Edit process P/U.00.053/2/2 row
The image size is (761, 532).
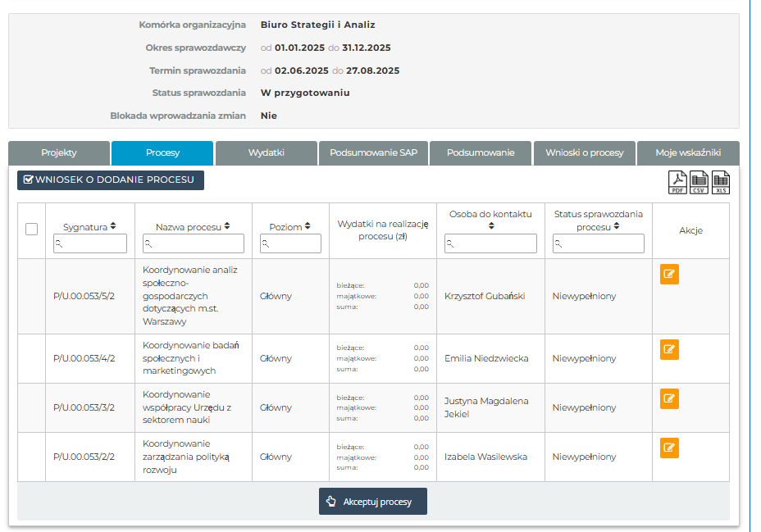coord(669,448)
